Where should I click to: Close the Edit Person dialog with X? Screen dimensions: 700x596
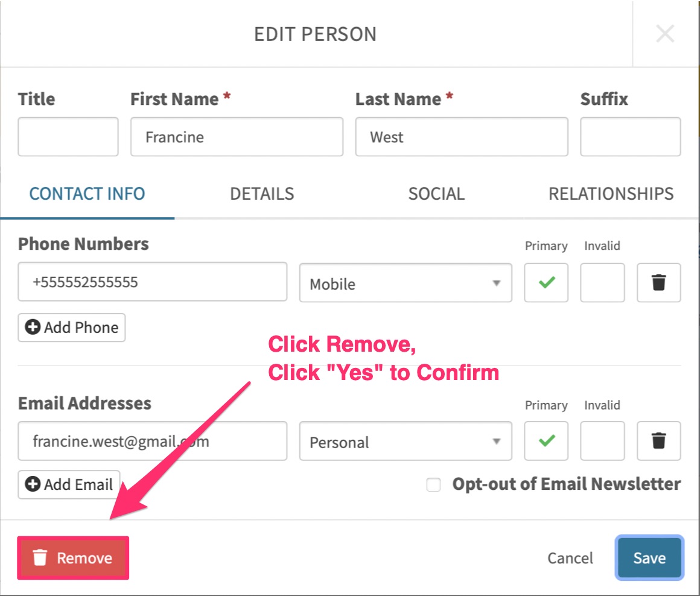[x=665, y=34]
